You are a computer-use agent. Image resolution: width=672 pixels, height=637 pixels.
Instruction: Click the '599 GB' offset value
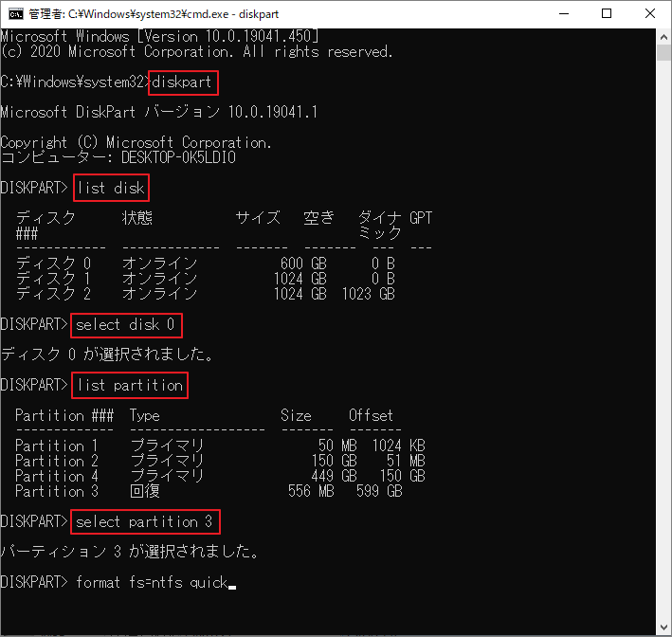coord(379,491)
